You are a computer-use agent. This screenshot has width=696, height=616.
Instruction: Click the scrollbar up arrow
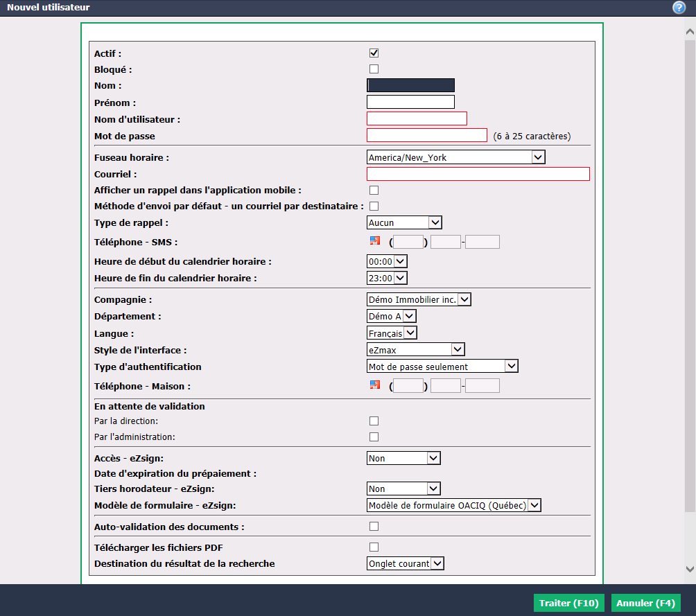[x=690, y=31]
